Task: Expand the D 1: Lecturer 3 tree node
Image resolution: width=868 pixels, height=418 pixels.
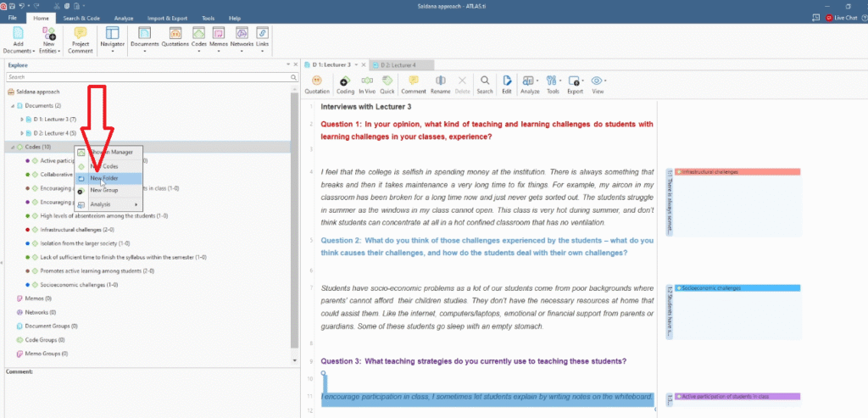Action: (21, 120)
